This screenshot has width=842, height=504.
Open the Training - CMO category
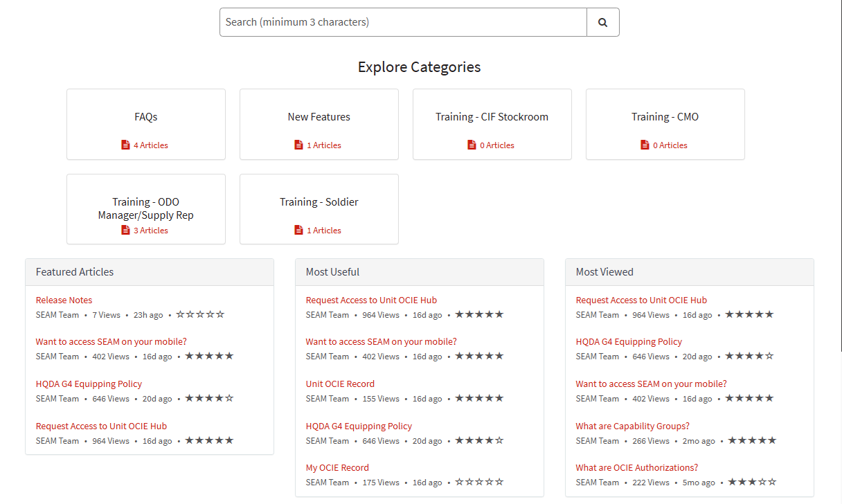665,117
